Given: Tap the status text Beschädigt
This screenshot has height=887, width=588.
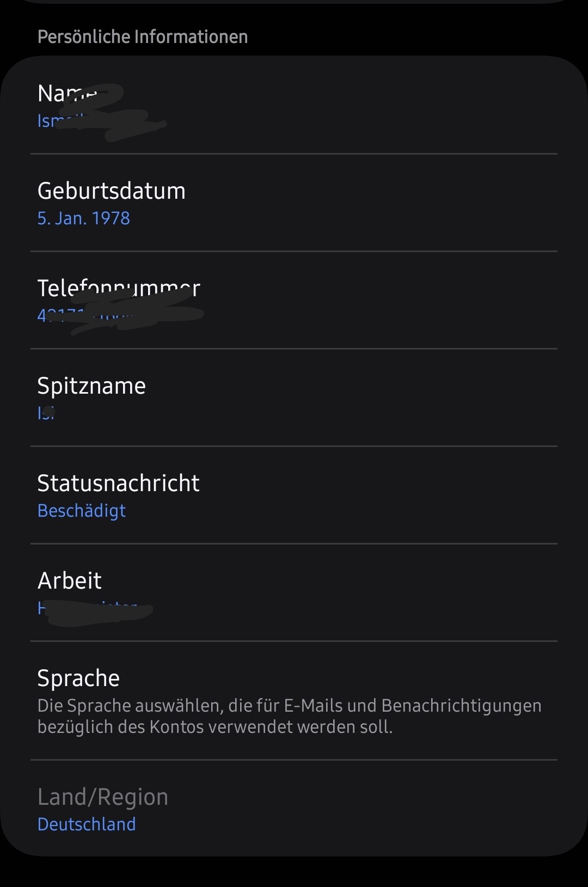Looking at the screenshot, I should pos(82,511).
